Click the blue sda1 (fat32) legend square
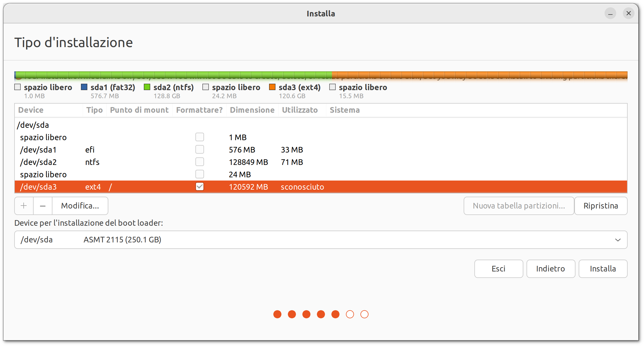 pyautogui.click(x=84, y=87)
